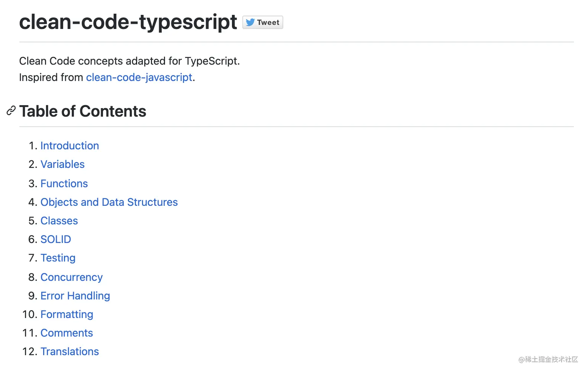
Task: Select the Translations link
Action: pos(70,351)
